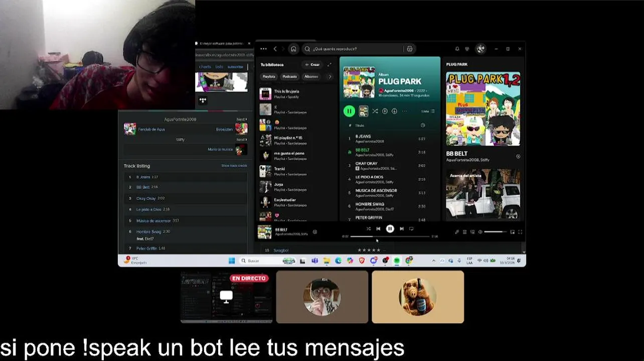Show more library filter chips

click(x=330, y=77)
